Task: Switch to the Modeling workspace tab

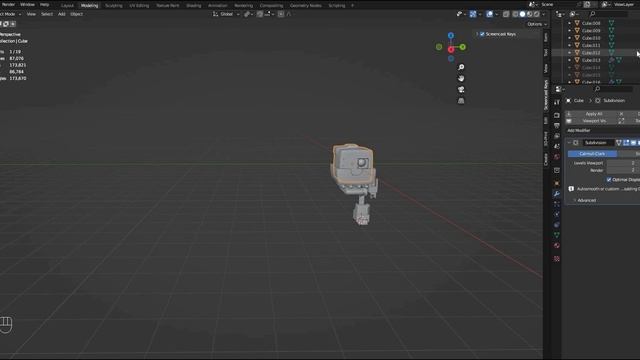Action: tap(89, 6)
